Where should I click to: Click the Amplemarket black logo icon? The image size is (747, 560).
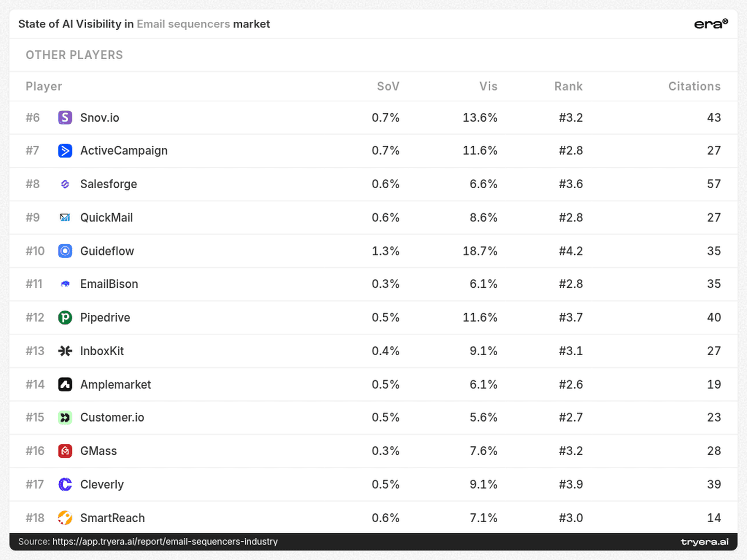(65, 384)
